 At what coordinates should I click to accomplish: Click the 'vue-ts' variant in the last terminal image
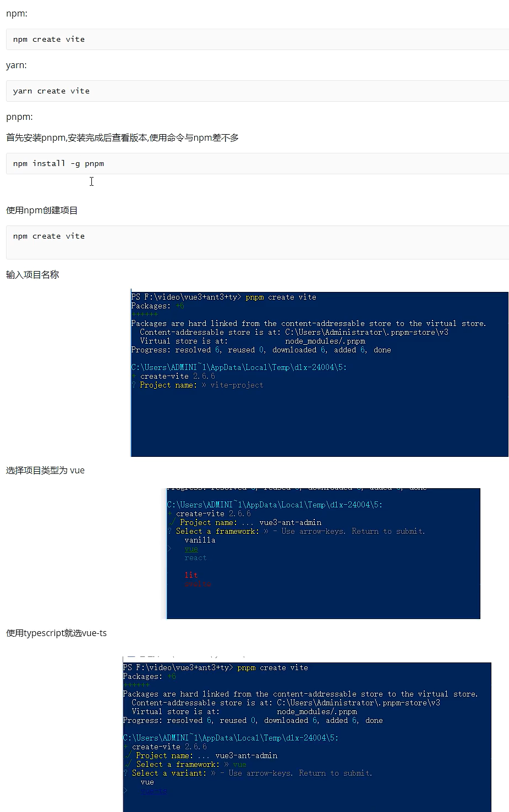click(154, 791)
